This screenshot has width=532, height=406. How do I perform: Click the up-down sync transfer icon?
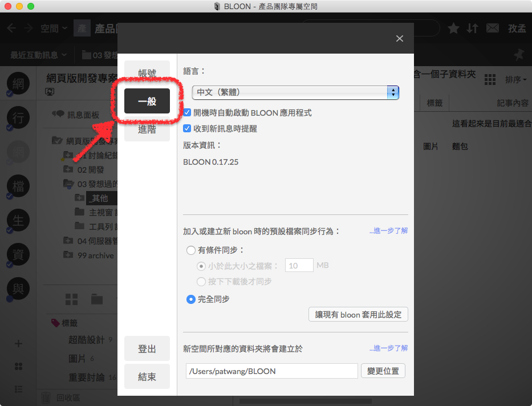point(472,28)
